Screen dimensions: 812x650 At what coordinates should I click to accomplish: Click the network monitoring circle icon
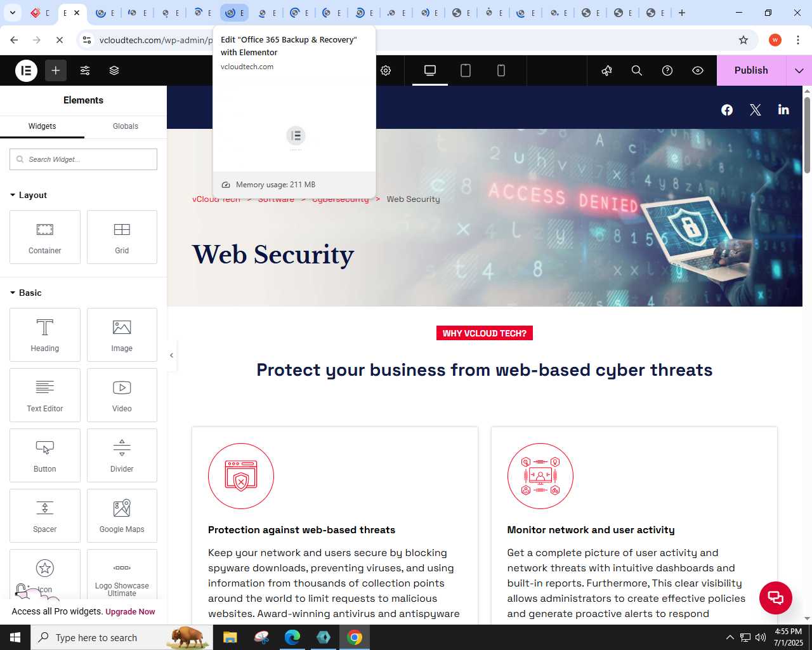click(x=540, y=476)
